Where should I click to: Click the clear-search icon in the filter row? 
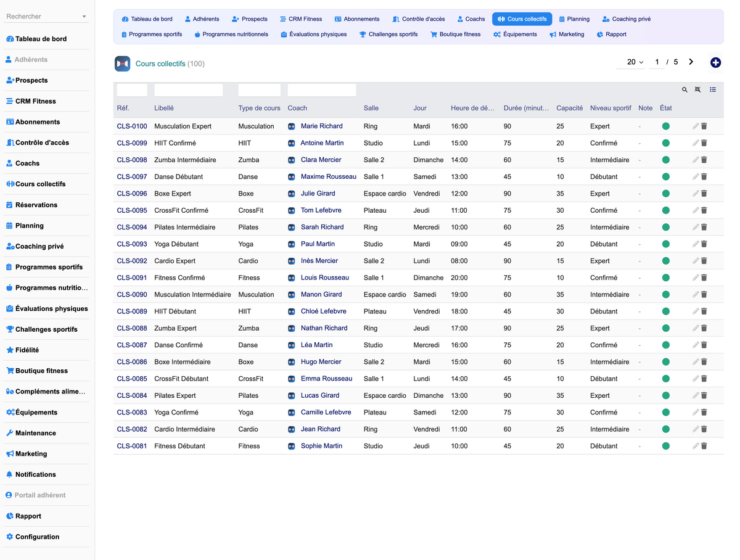(697, 90)
